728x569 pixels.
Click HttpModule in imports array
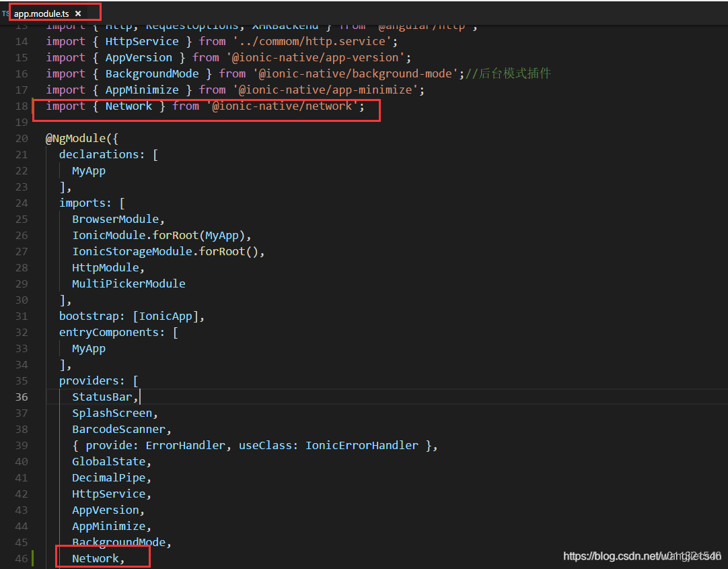click(106, 268)
